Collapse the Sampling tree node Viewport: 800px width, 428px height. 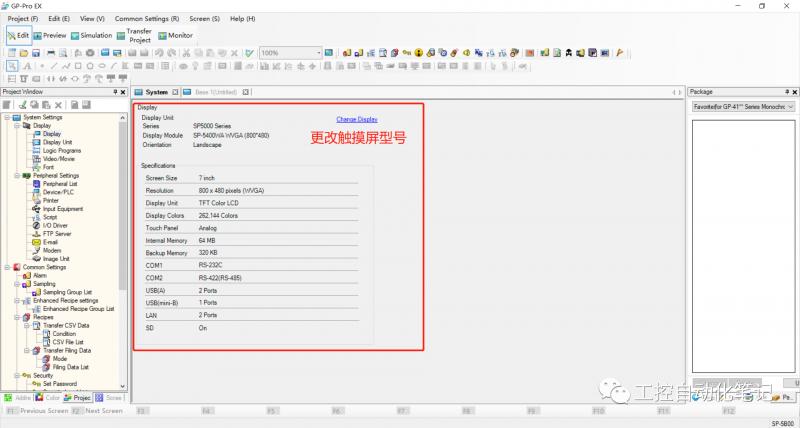pyautogui.click(x=17, y=284)
